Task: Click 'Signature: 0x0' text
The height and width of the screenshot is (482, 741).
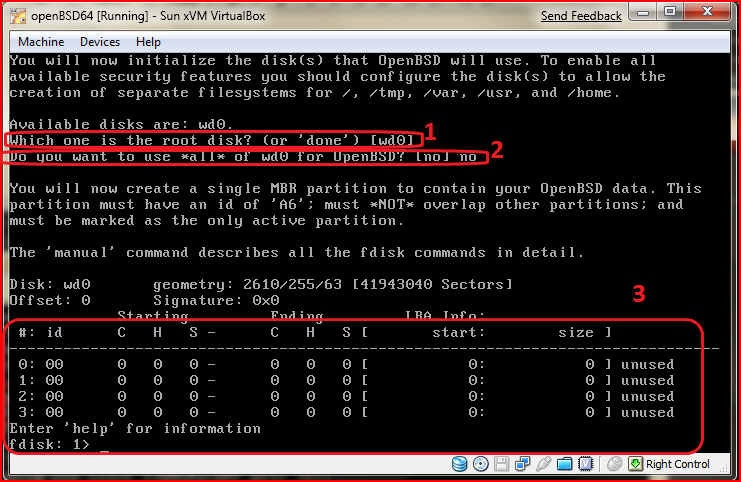Action: point(216,301)
